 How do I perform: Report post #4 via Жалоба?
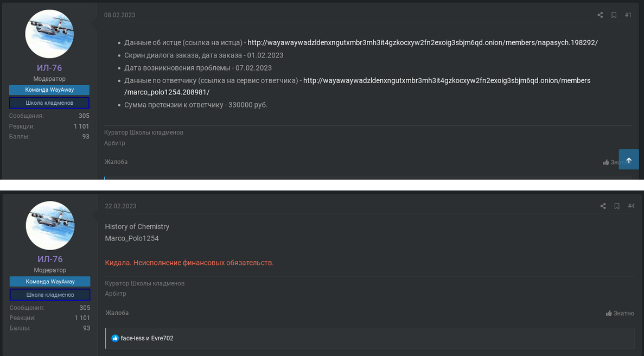117,313
